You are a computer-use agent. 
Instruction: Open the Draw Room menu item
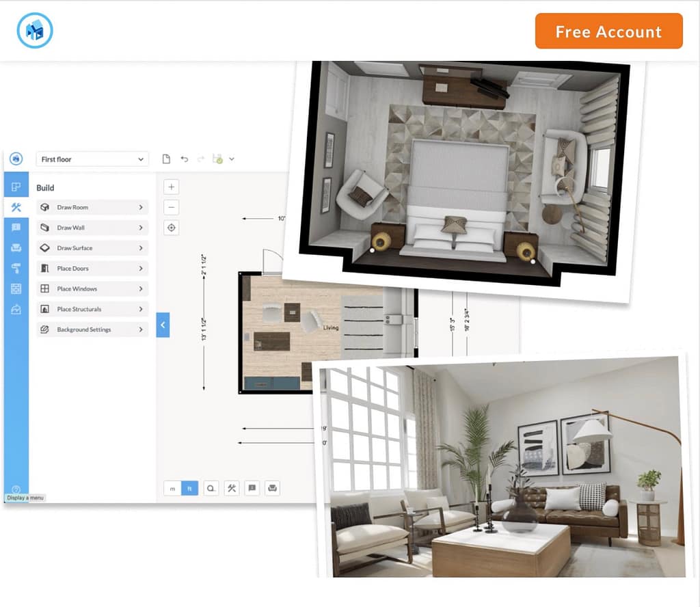92,207
